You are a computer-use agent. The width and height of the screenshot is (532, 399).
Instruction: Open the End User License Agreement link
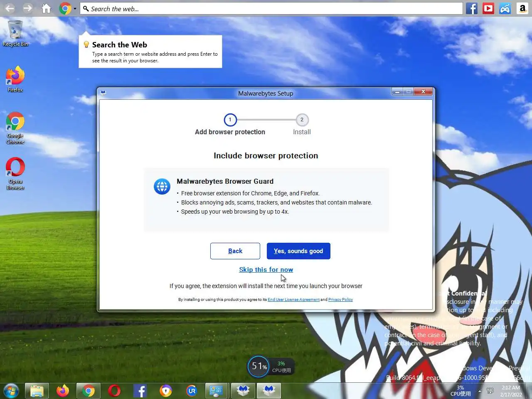[293, 300]
